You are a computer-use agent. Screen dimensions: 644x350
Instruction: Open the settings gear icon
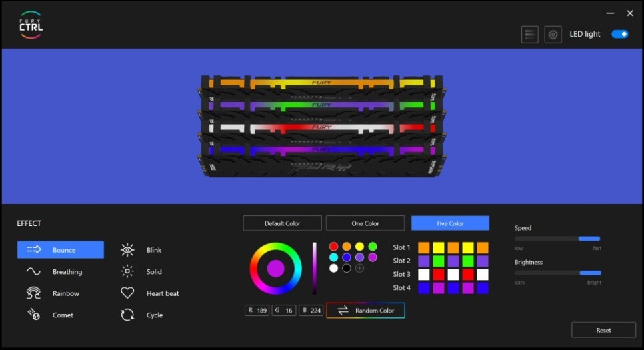(x=553, y=35)
